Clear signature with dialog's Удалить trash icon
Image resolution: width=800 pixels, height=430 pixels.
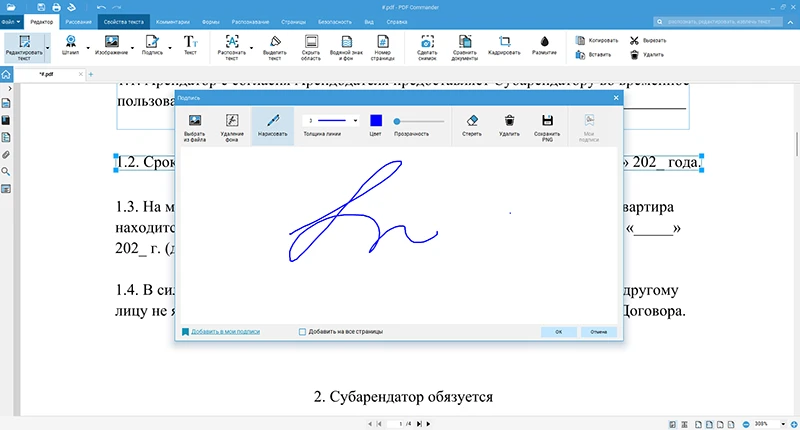(509, 125)
